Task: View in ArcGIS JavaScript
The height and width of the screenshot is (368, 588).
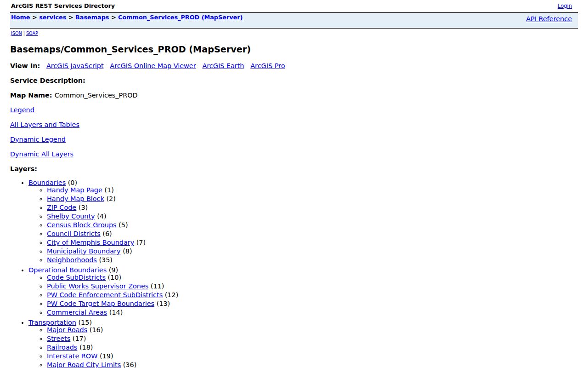Action: [75, 66]
